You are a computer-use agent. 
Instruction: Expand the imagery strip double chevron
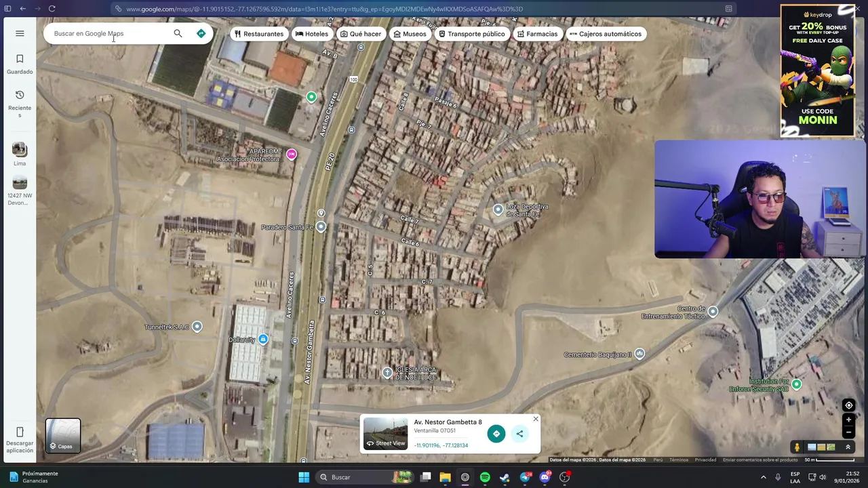click(848, 447)
